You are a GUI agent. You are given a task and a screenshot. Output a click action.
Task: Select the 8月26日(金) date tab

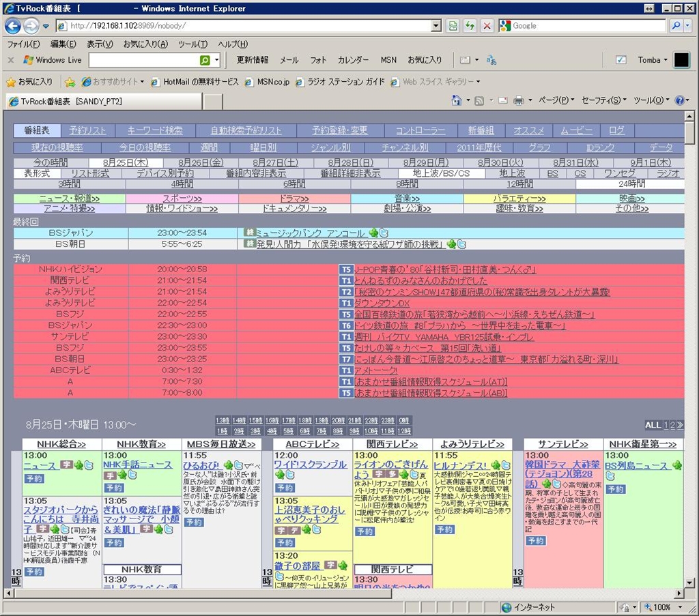(201, 163)
